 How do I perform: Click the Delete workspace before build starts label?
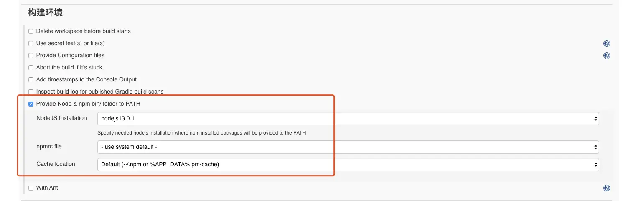click(x=84, y=31)
